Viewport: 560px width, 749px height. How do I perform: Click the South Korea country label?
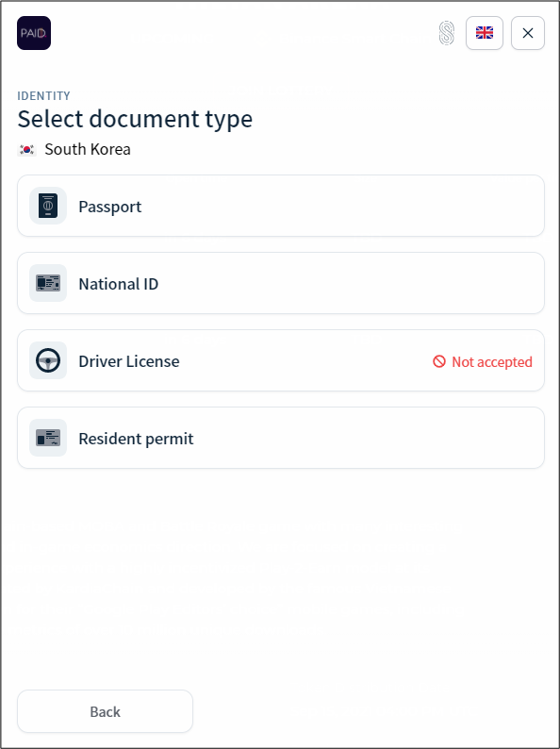88,149
